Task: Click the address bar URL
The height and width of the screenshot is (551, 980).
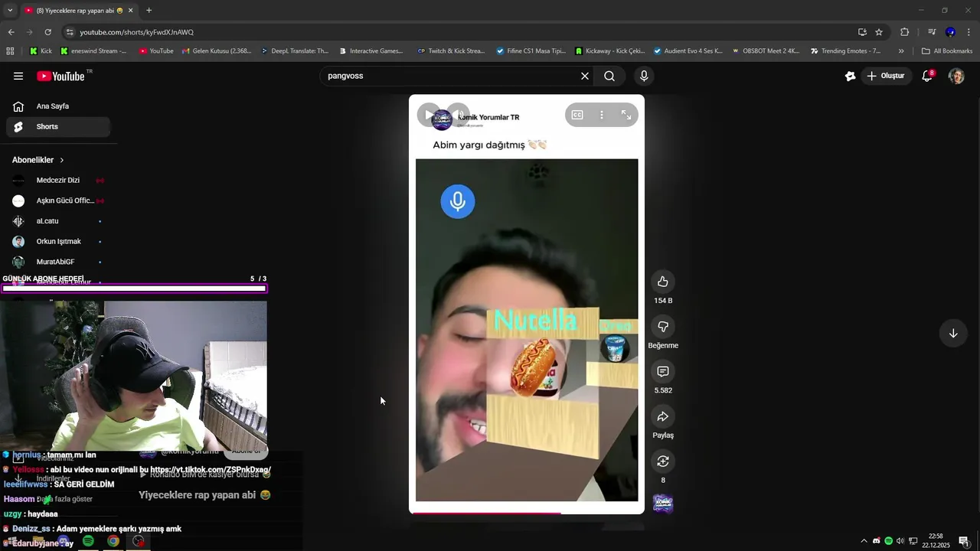Action: click(x=137, y=32)
